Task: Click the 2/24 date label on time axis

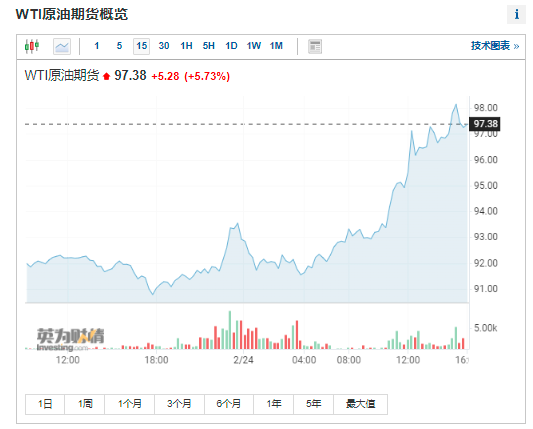Action: [x=243, y=360]
